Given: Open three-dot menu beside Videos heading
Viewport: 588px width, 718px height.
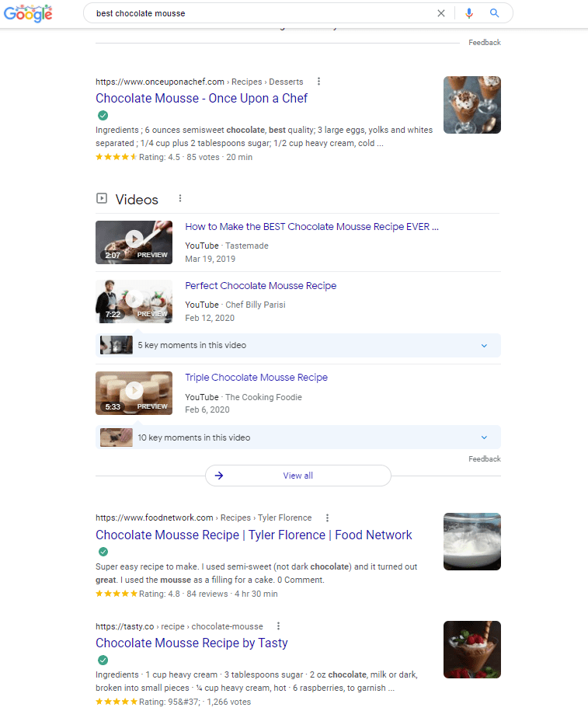Looking at the screenshot, I should [180, 198].
